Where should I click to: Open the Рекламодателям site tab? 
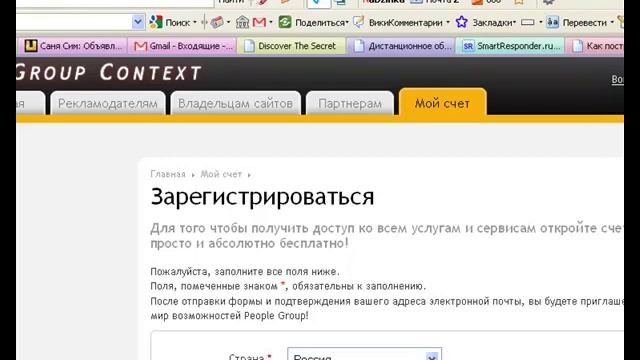[108, 104]
